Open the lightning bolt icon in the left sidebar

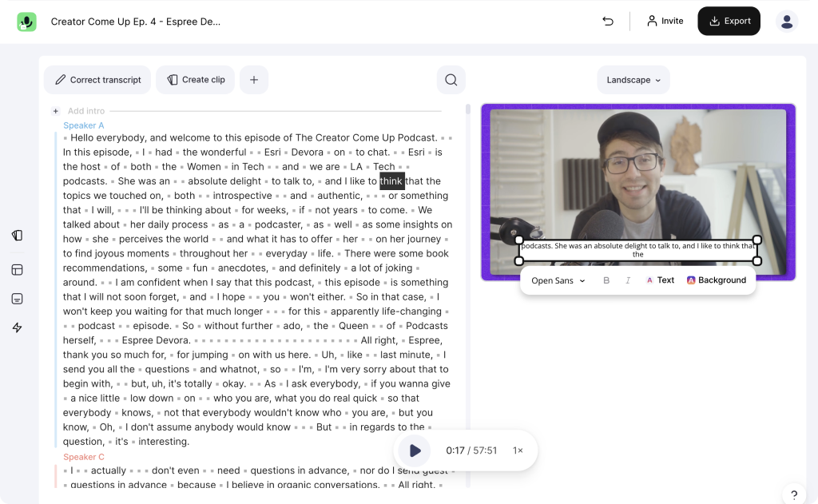coord(18,327)
